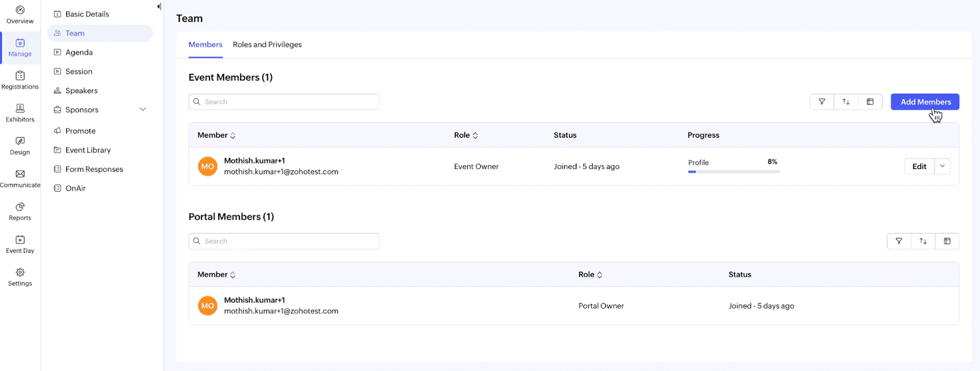This screenshot has width=980, height=371.
Task: Click Joined status in Portal Members row
Action: pyautogui.click(x=761, y=306)
